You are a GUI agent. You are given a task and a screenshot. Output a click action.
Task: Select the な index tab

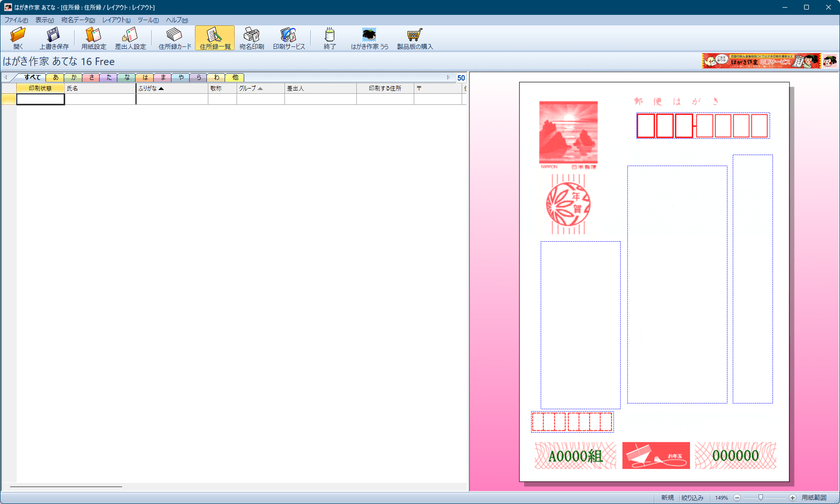coord(127,78)
